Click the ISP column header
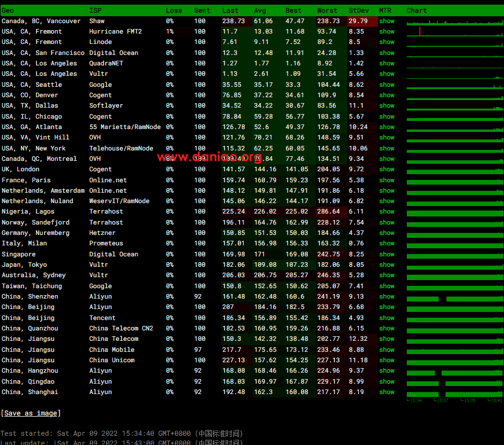The image size is (504, 445). [x=95, y=10]
